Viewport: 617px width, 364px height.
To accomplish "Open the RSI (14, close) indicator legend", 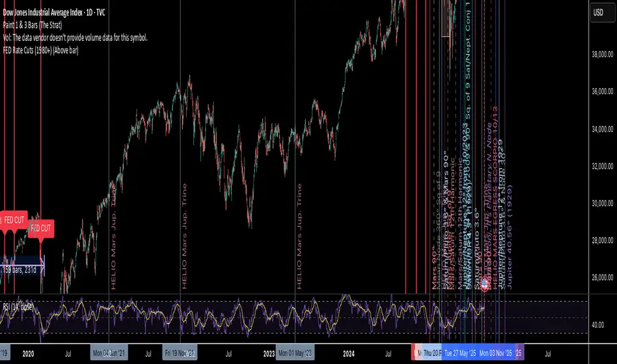I will 18,306.
